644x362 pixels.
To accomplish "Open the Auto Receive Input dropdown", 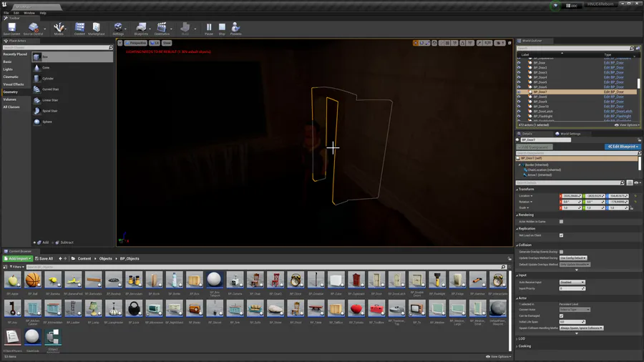I will click(x=572, y=283).
